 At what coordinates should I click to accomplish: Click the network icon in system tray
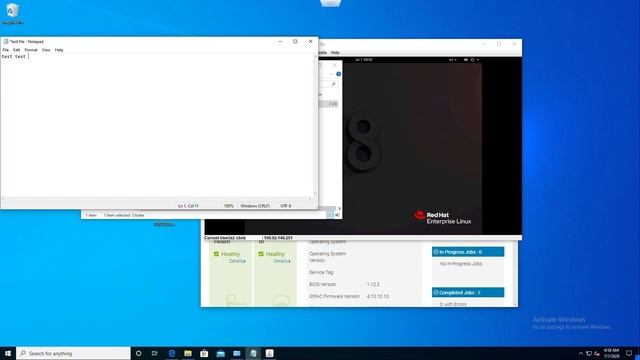click(x=589, y=353)
